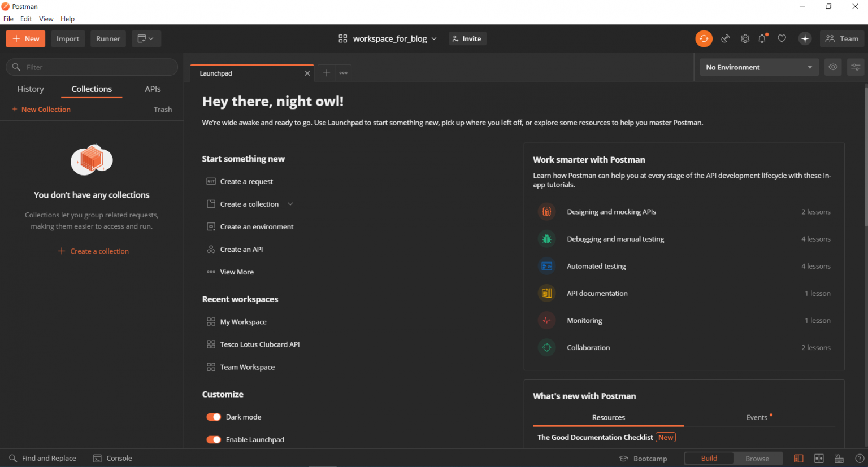
Task: Click the API documentation icon
Action: coord(546,293)
